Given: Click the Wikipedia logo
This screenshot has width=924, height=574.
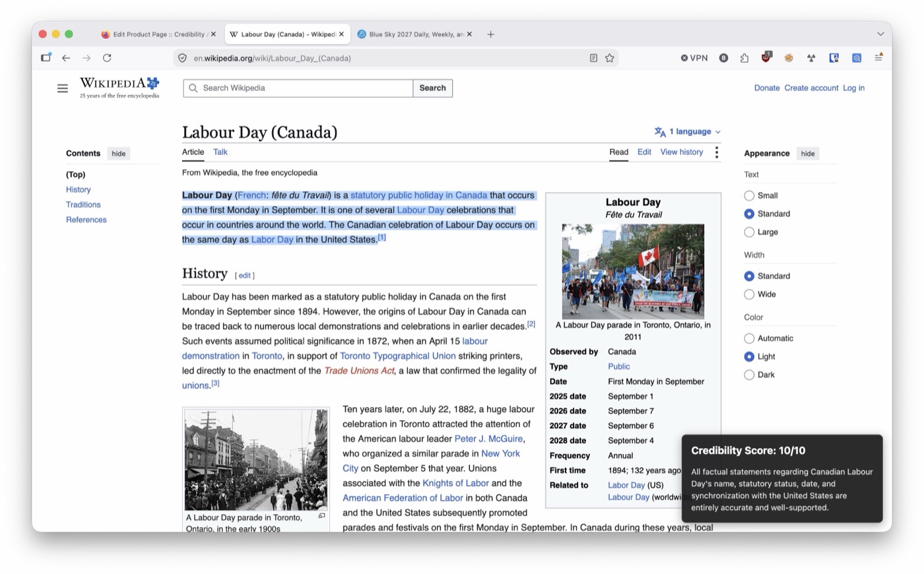Looking at the screenshot, I should point(119,87).
